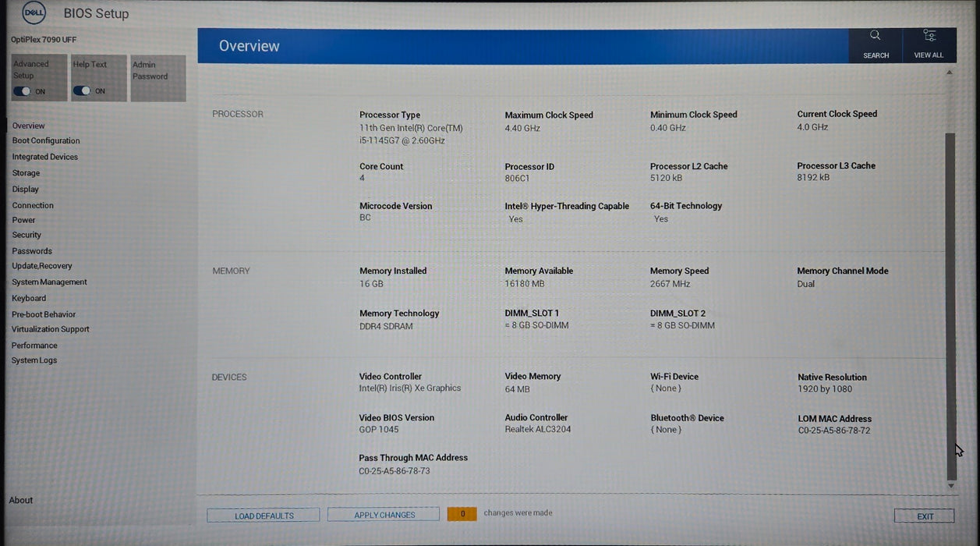
Task: Click the orange changes counter badge
Action: (462, 514)
